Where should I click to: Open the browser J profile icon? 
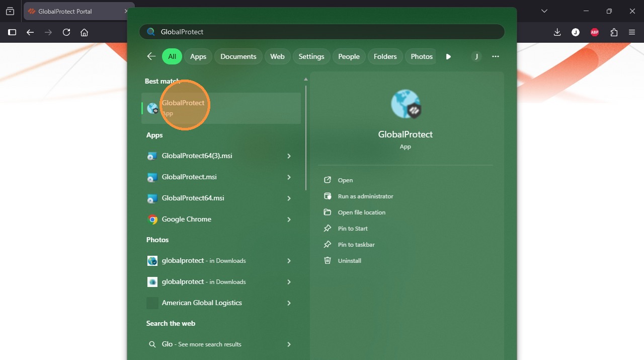click(x=576, y=32)
